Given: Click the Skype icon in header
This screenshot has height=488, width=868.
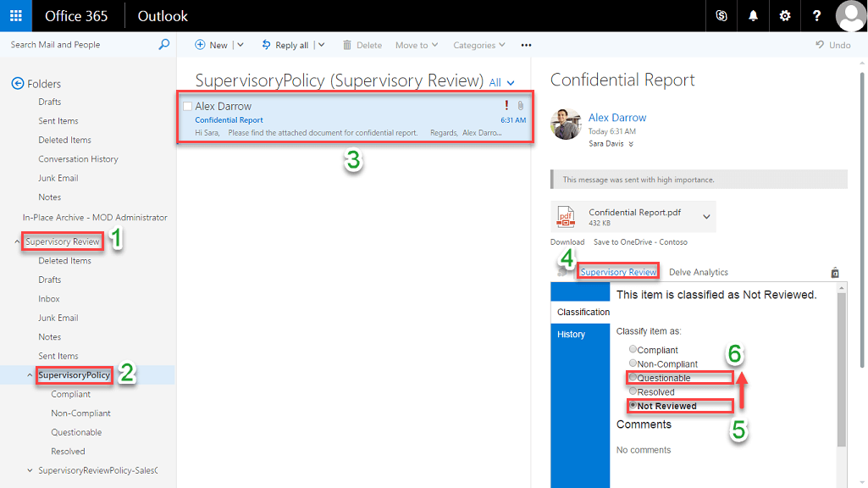Looking at the screenshot, I should 721,16.
